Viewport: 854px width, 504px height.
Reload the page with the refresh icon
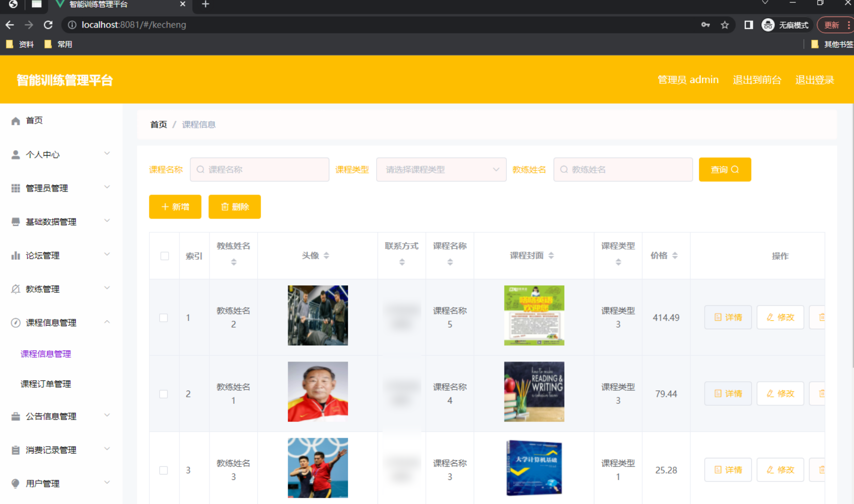tap(48, 25)
